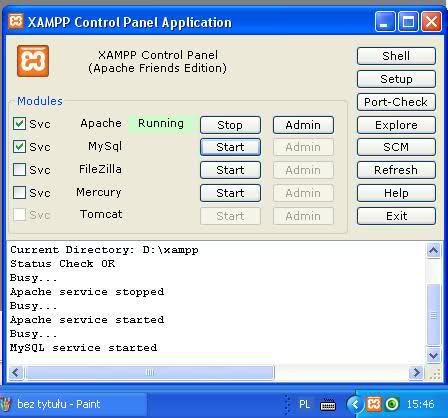
Task: Open the SCM services manager
Action: click(x=396, y=147)
